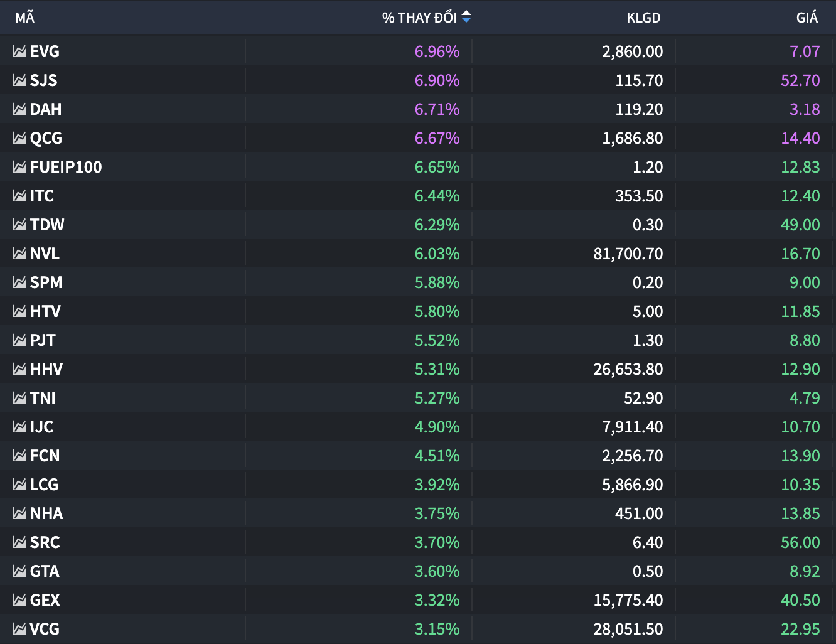Viewport: 836px width, 644px height.
Task: Open the VCG chart icon
Action: coord(19,629)
